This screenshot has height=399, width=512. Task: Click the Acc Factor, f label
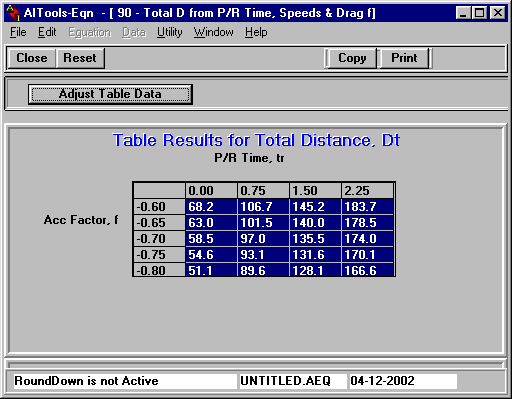tap(81, 220)
